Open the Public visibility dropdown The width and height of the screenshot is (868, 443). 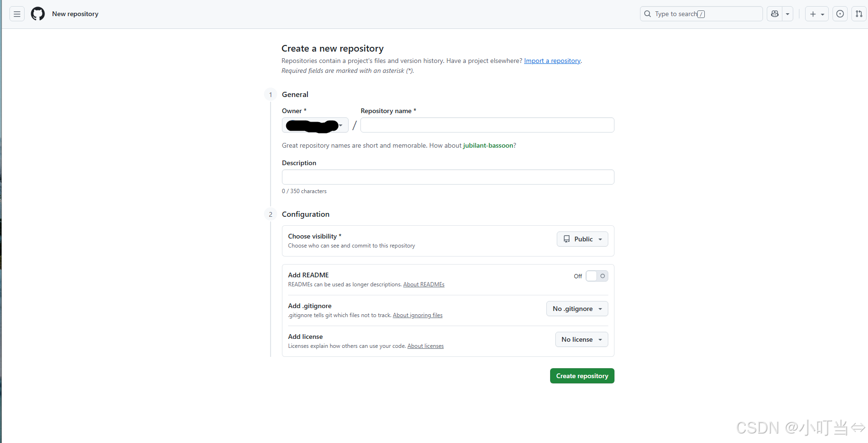click(x=582, y=239)
